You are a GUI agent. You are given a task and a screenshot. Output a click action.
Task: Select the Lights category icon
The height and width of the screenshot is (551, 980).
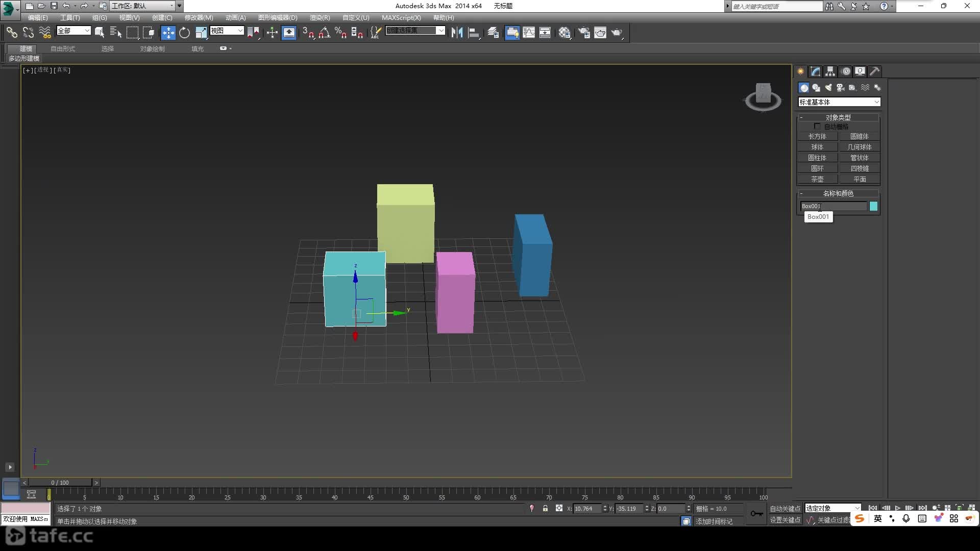coord(828,88)
